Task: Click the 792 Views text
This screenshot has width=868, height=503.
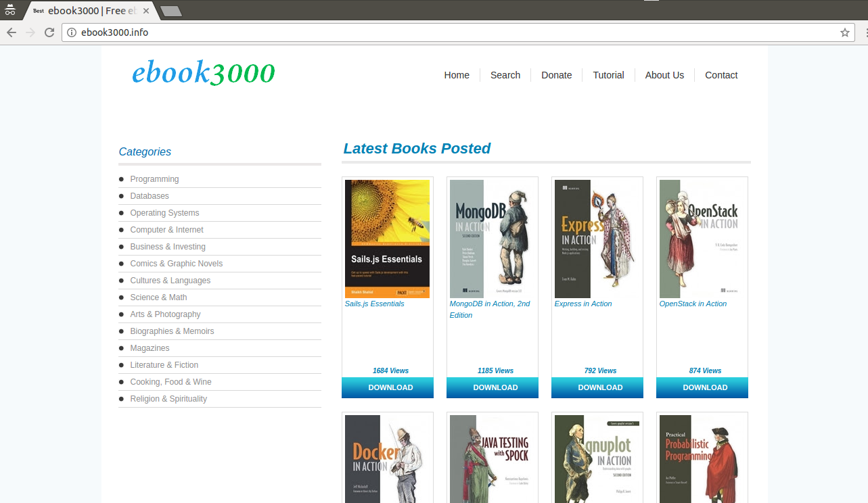Action: pyautogui.click(x=600, y=370)
